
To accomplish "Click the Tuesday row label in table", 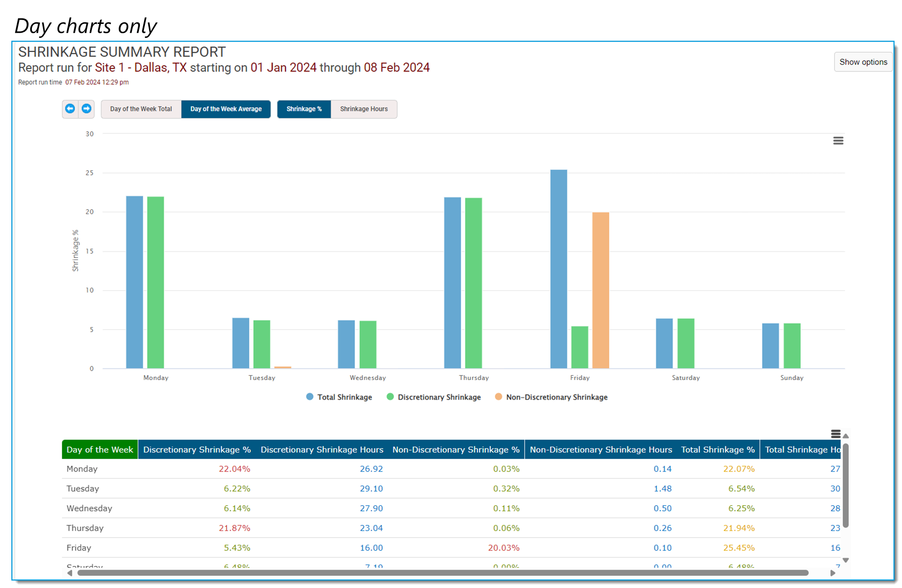I will 83,488.
